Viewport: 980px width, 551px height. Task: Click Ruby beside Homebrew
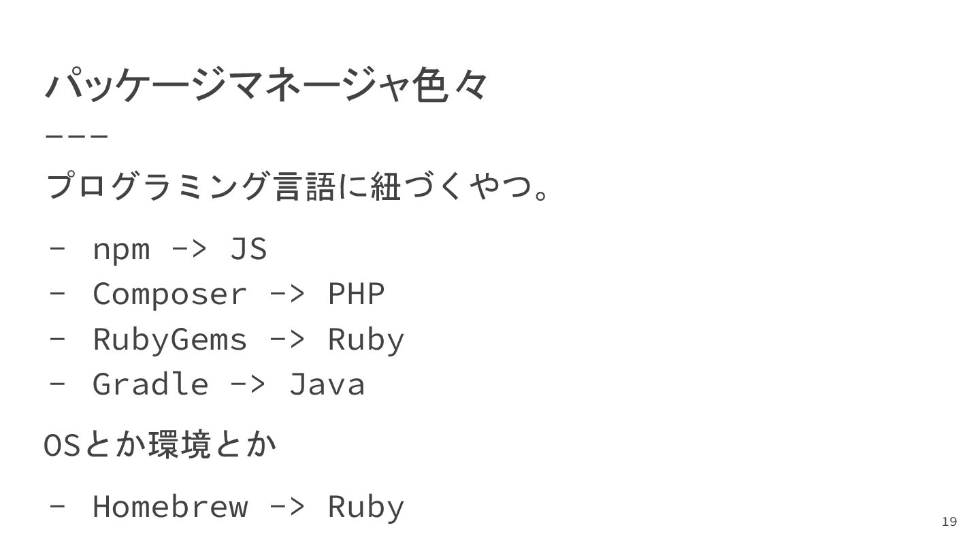[x=366, y=507]
